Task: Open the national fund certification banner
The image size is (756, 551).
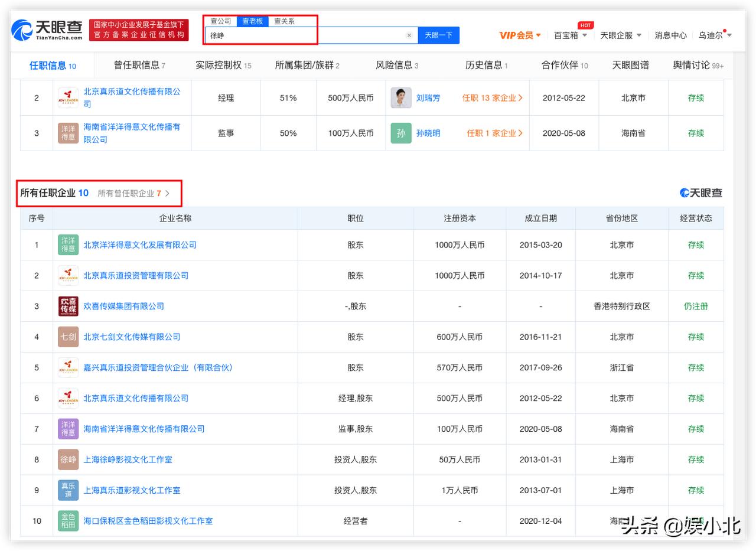Action: pos(139,30)
